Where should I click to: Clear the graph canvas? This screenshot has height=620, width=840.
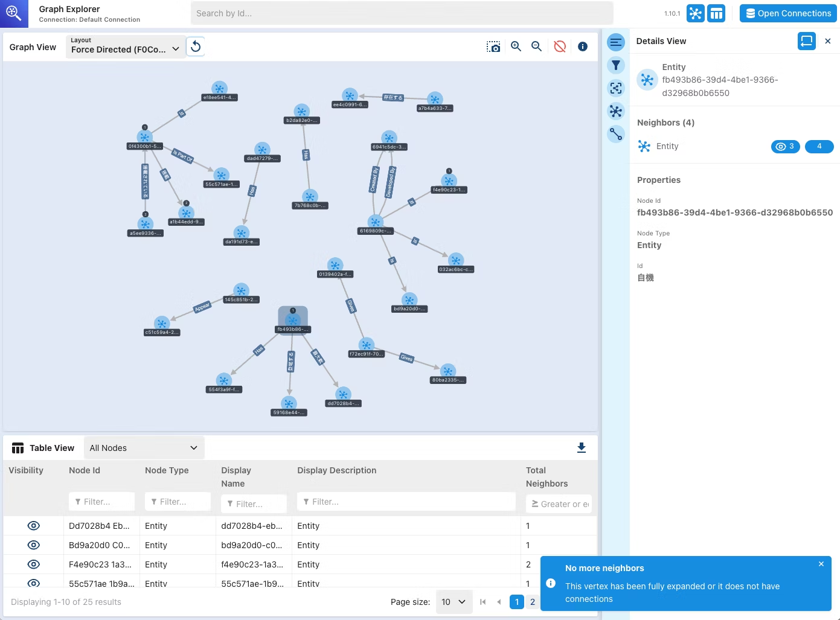[x=560, y=46]
